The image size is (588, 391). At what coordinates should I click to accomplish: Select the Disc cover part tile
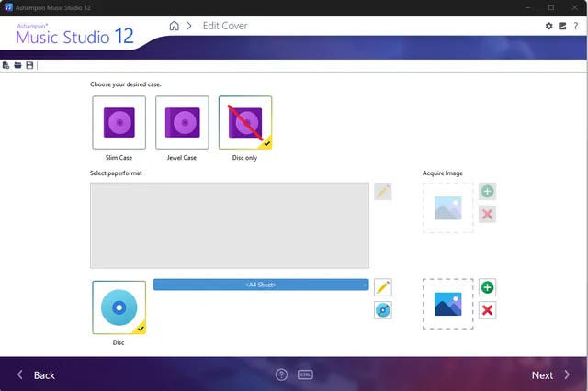point(119,307)
